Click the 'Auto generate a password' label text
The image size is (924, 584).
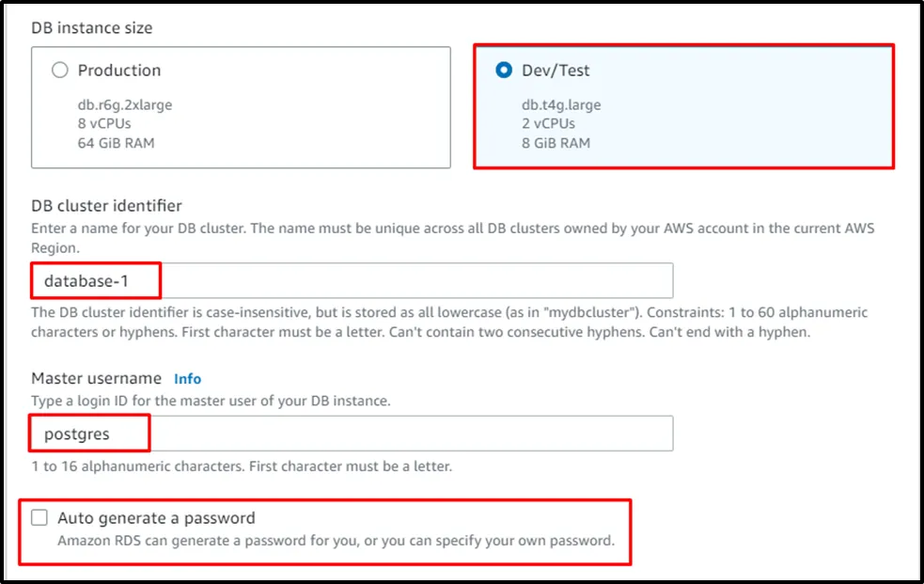pyautogui.click(x=156, y=518)
